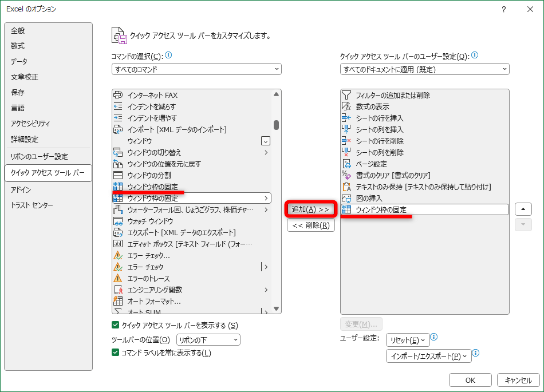This screenshot has width=544, height=392.
Task: Click the 図の挿入 picture icon
Action: coord(346,198)
